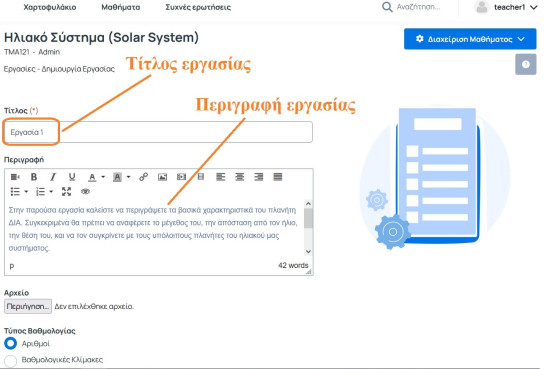This screenshot has width=550, height=369.
Task: Open the bullet list style dropdown arrow
Action: pos(26,192)
